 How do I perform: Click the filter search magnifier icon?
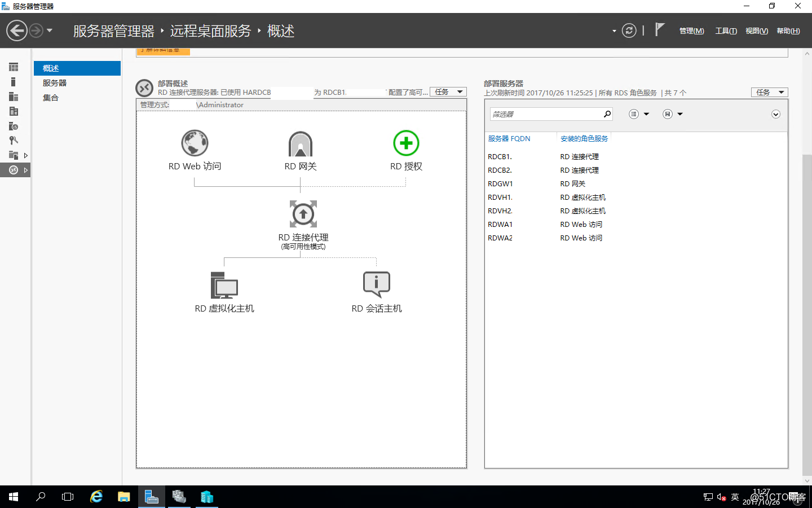pos(607,114)
